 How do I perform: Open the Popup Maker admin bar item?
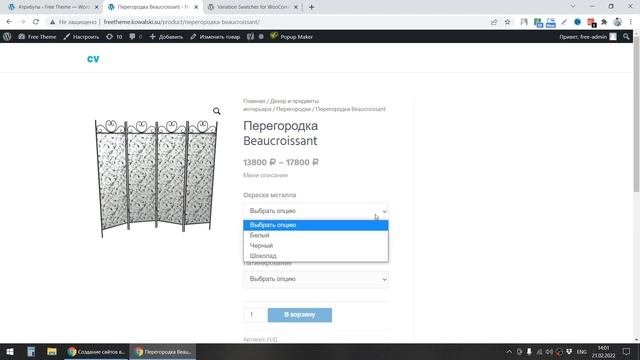point(291,37)
